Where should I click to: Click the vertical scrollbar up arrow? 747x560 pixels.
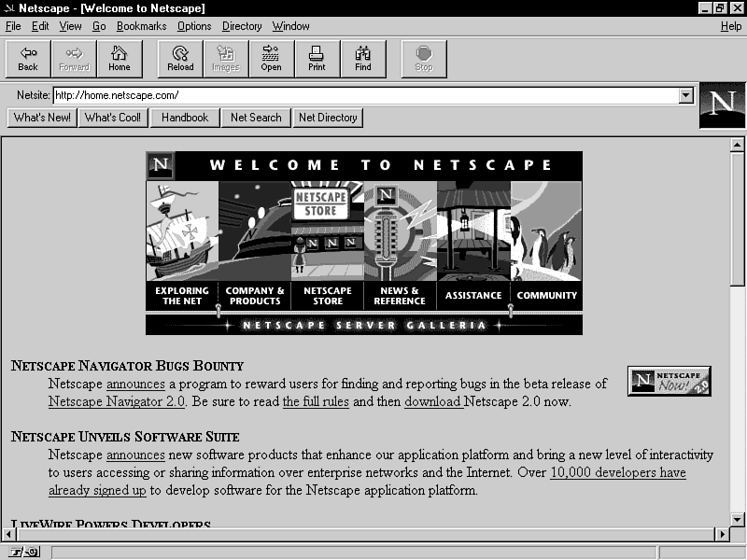737,145
